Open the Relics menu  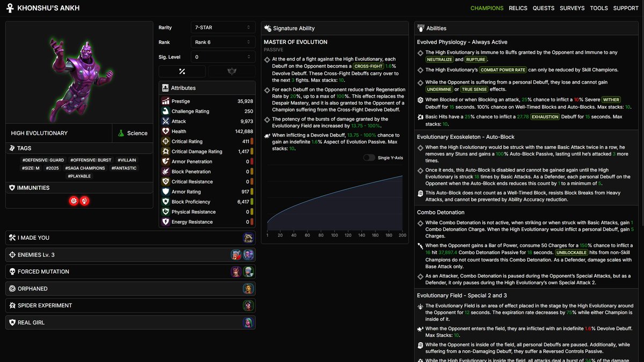point(518,8)
